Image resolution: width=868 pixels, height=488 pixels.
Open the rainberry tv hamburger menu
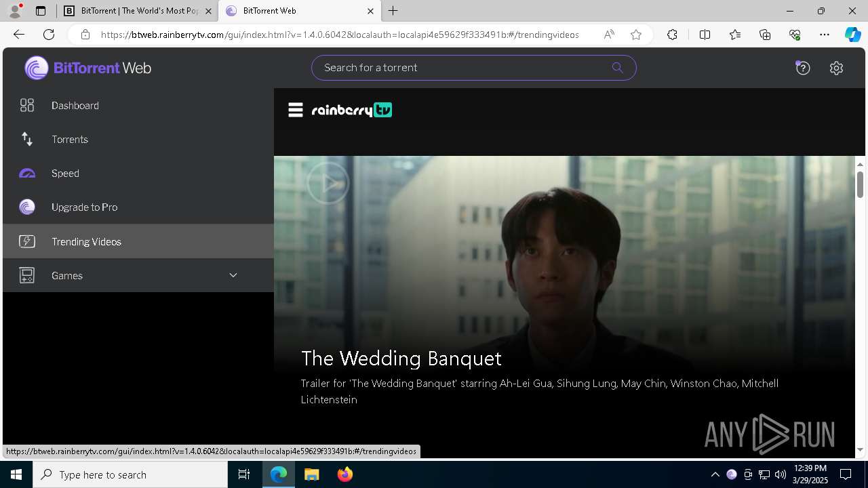296,110
